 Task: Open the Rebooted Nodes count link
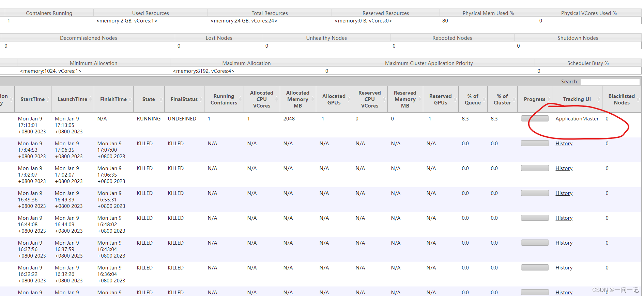[x=394, y=46]
